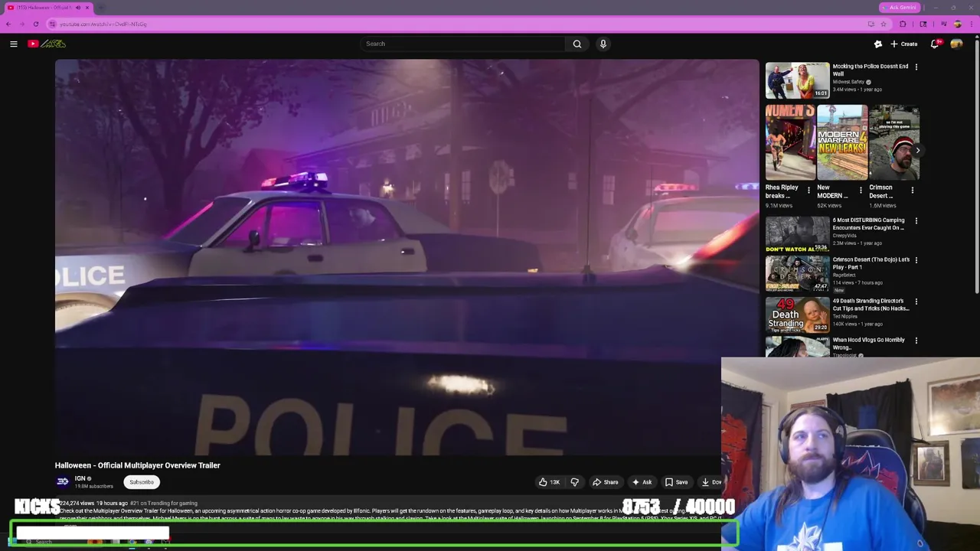Click the browser forward arrow

21,24
